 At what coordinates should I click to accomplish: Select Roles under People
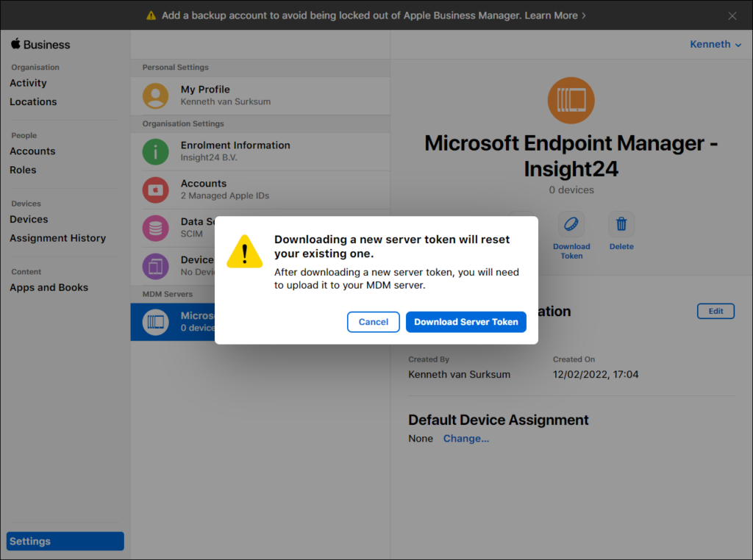(x=23, y=170)
